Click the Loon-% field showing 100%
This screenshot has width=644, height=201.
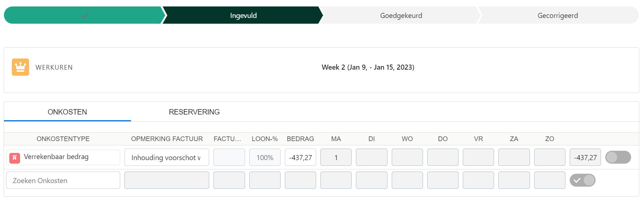265,157
